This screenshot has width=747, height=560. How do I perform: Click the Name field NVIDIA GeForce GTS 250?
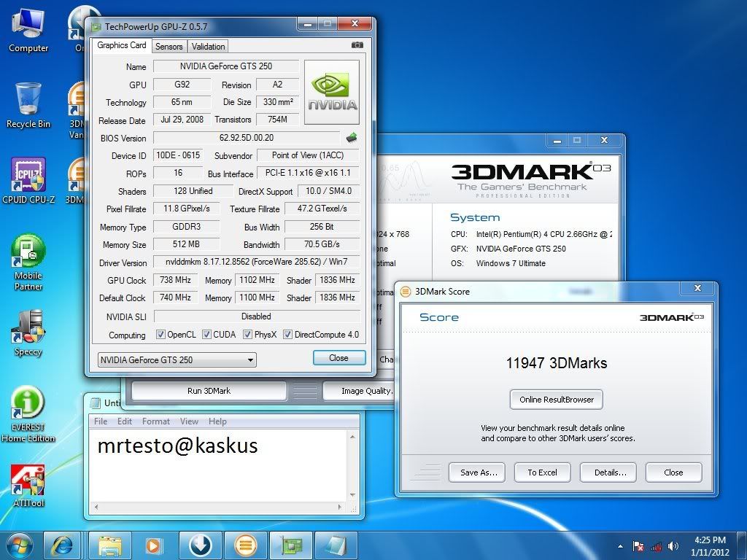point(226,66)
